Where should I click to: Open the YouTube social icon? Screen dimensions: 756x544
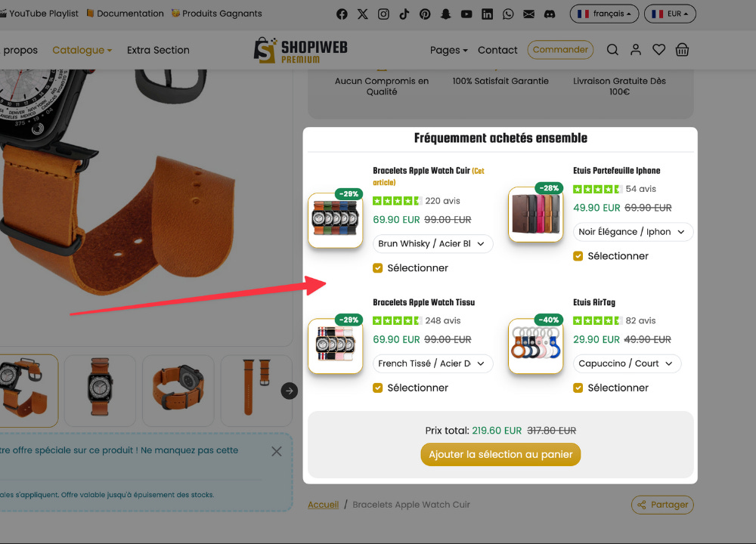point(466,14)
